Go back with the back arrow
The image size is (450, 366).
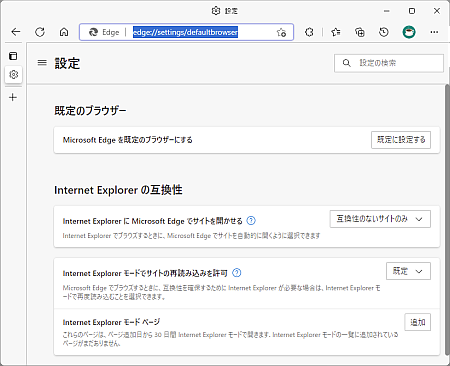point(16,32)
